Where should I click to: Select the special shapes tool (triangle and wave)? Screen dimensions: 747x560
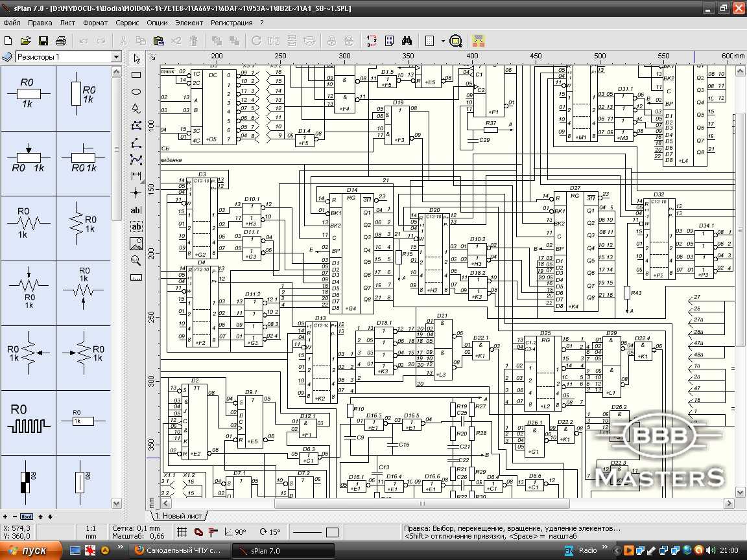[136, 108]
